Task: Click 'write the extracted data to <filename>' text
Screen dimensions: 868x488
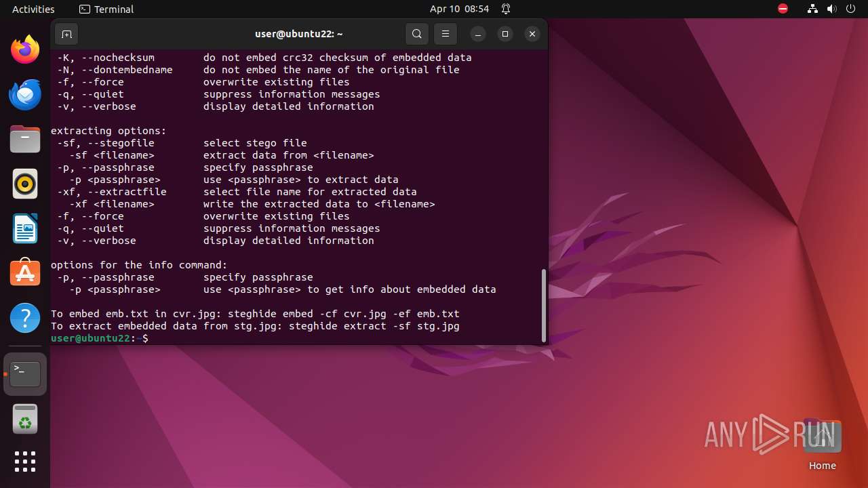Action: tap(319, 204)
